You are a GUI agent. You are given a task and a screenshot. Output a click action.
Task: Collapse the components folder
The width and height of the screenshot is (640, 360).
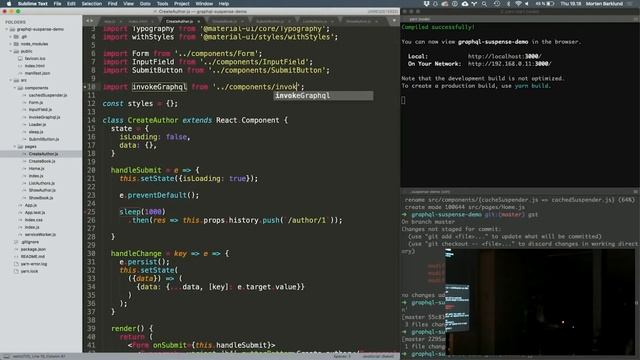tap(15, 88)
